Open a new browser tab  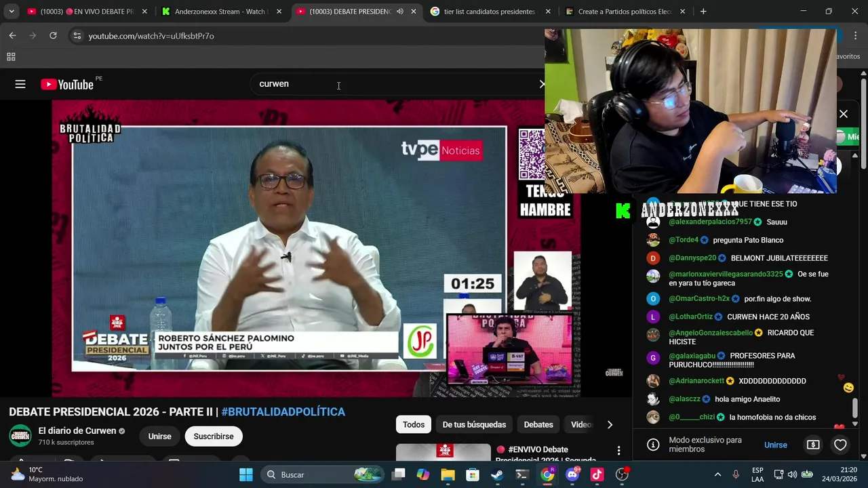click(x=703, y=12)
